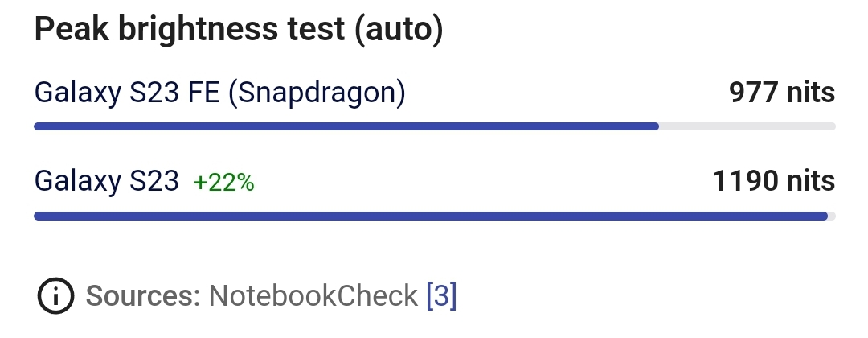This screenshot has width=868, height=338.
Task: Click the gray unfilled part of the S23 FE bar
Action: pos(747,126)
